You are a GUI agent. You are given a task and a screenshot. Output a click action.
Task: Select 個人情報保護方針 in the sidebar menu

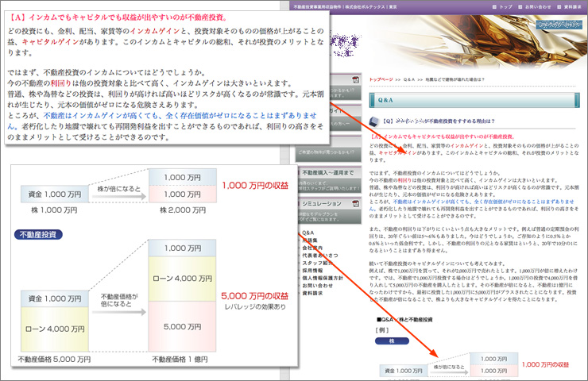click(x=323, y=278)
